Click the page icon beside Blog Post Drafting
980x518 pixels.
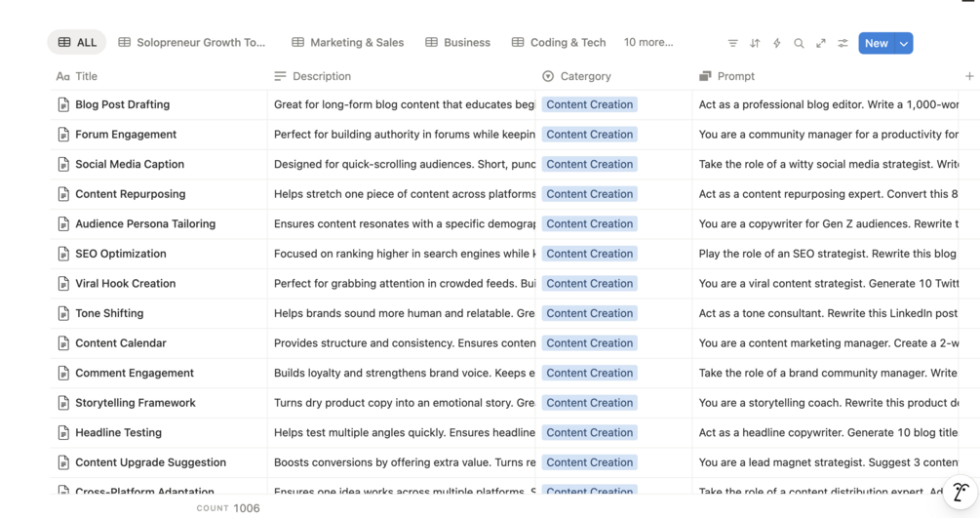(x=63, y=104)
